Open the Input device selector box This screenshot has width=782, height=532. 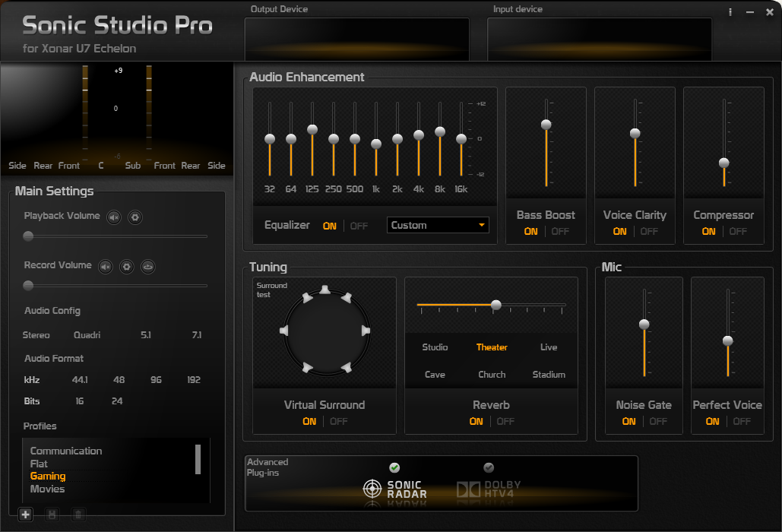pyautogui.click(x=600, y=39)
